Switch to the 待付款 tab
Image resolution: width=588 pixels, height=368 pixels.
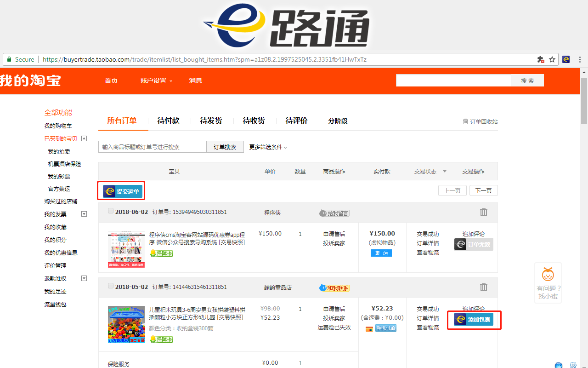click(168, 121)
